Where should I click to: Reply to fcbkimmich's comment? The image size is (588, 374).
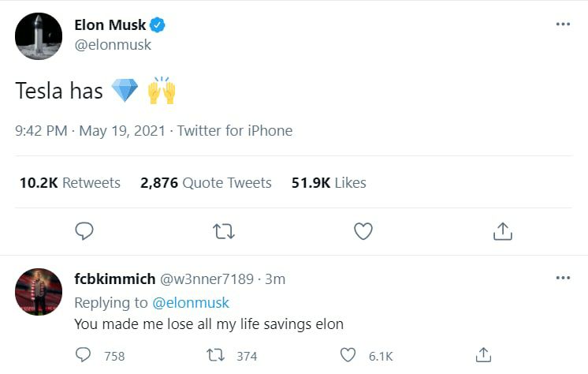click(x=84, y=355)
